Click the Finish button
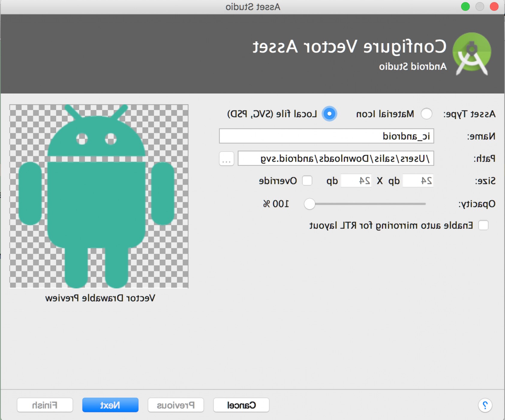505x420 pixels. click(45, 405)
